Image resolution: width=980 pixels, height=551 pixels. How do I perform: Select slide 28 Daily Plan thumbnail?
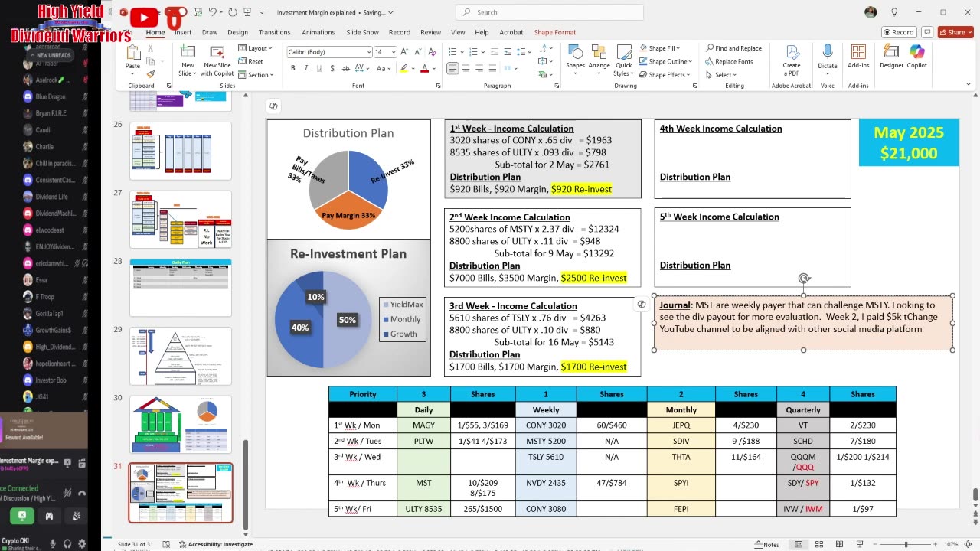click(x=181, y=288)
